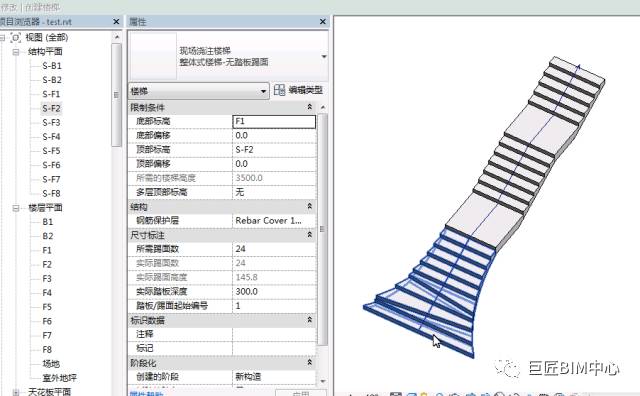The width and height of the screenshot is (640, 396).
Task: Open the stair type selector dropdown arrow
Action: [x=324, y=56]
